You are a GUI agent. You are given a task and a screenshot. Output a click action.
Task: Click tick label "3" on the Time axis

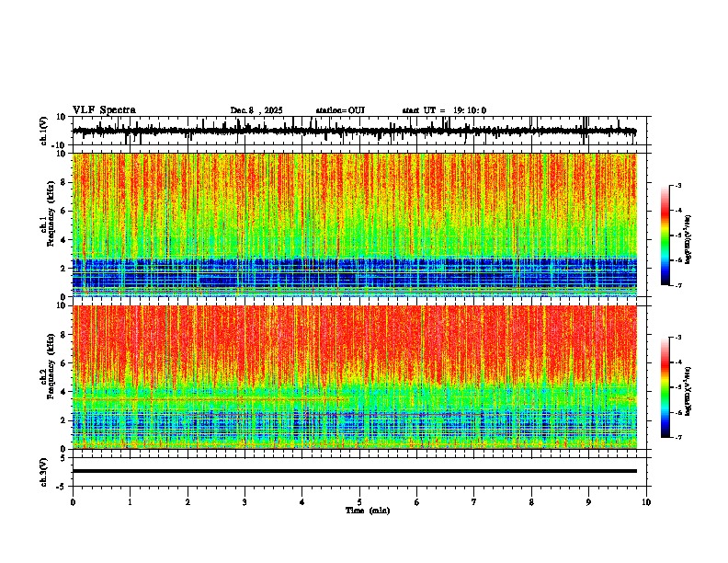point(245,502)
